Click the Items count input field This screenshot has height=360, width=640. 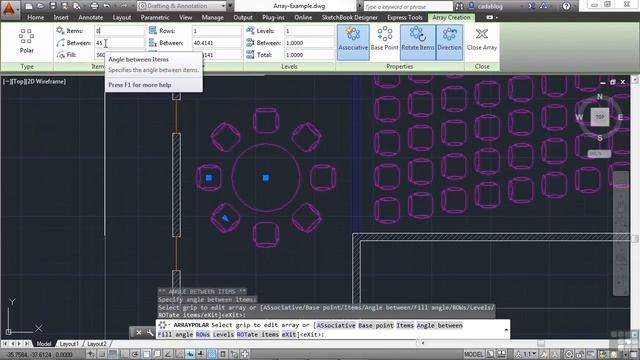coord(119,31)
